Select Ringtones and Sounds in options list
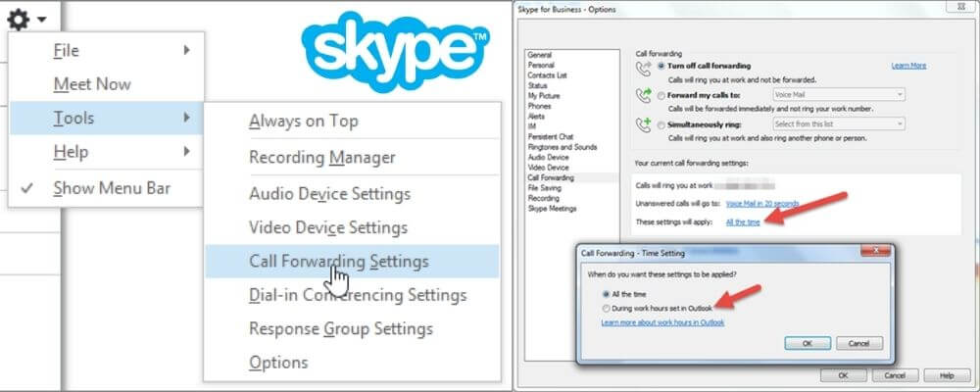 (562, 147)
